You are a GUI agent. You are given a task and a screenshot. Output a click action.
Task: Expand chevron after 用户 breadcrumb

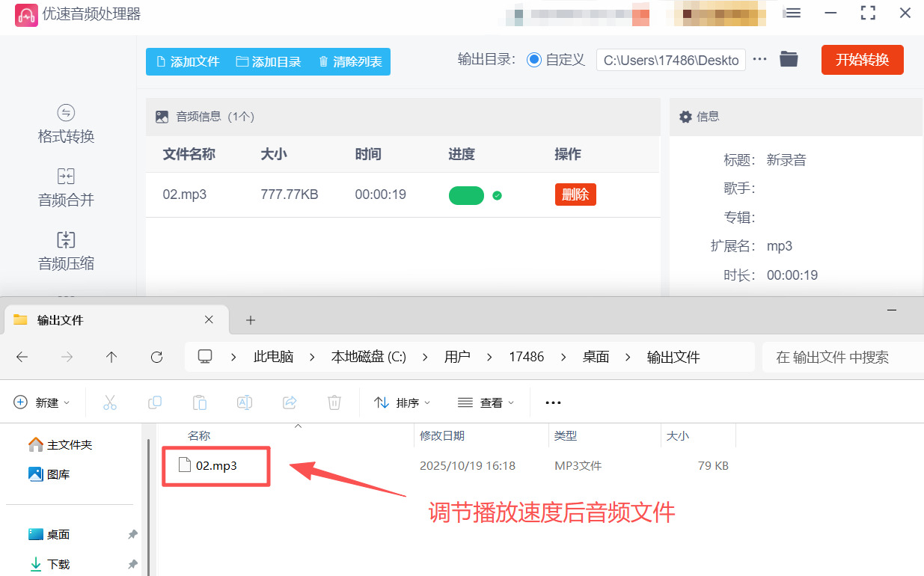click(x=490, y=357)
